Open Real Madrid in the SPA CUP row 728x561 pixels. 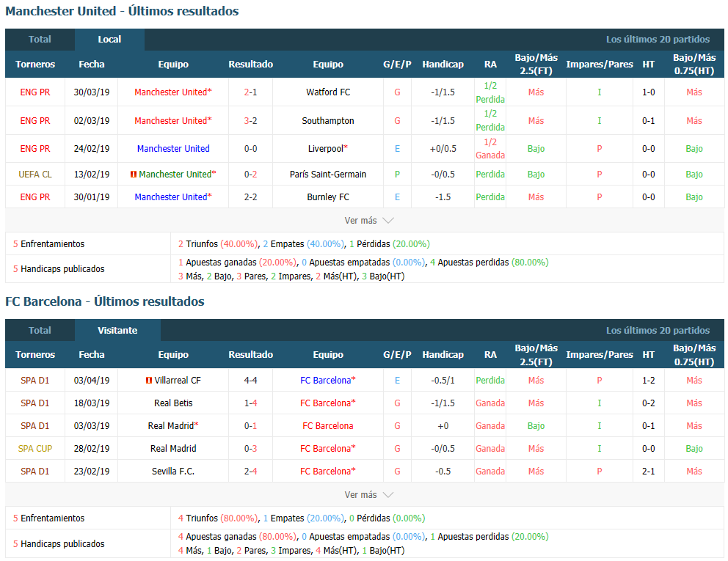click(x=173, y=449)
